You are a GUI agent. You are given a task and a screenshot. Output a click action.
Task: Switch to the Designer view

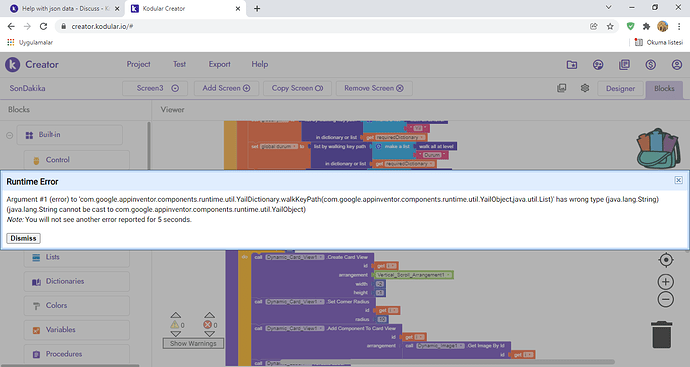click(620, 88)
